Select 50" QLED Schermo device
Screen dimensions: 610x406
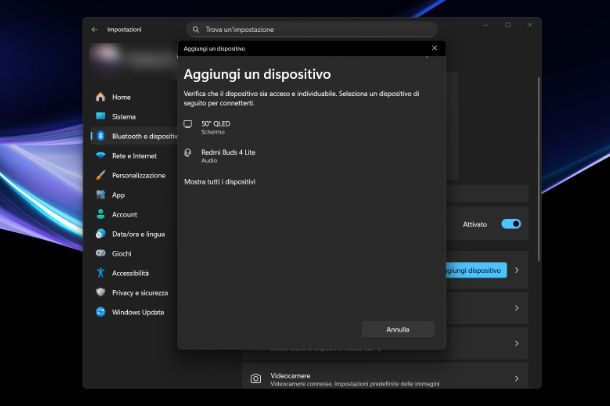point(215,127)
